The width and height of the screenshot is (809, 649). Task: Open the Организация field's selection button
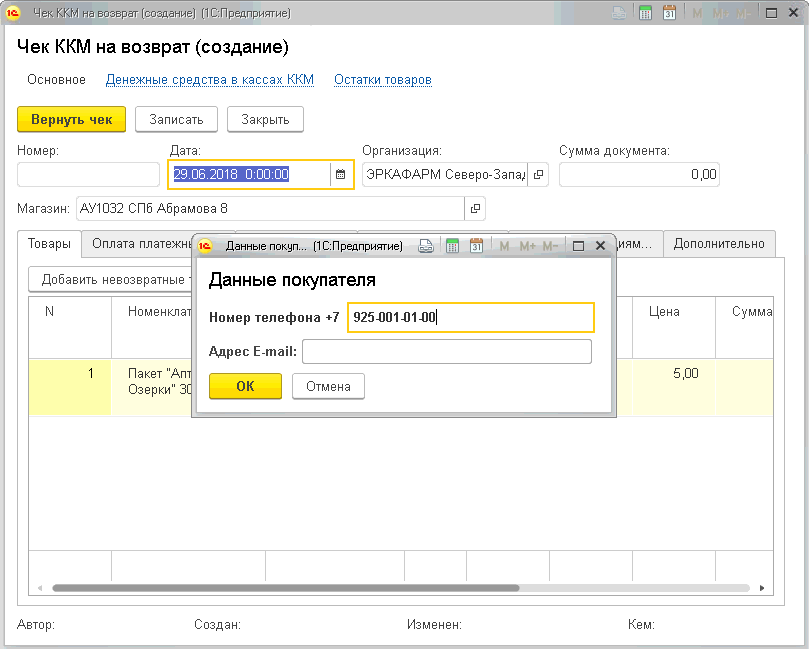[539, 174]
